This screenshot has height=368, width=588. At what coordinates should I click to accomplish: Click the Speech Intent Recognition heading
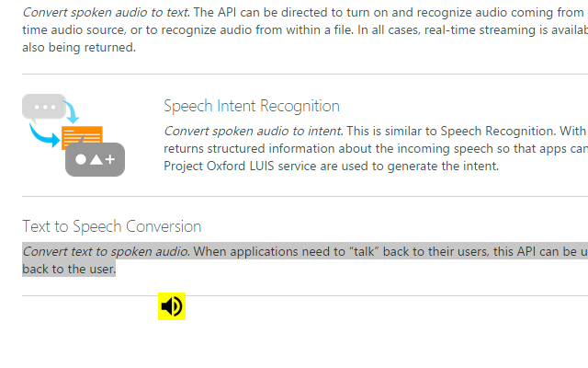[x=252, y=106]
